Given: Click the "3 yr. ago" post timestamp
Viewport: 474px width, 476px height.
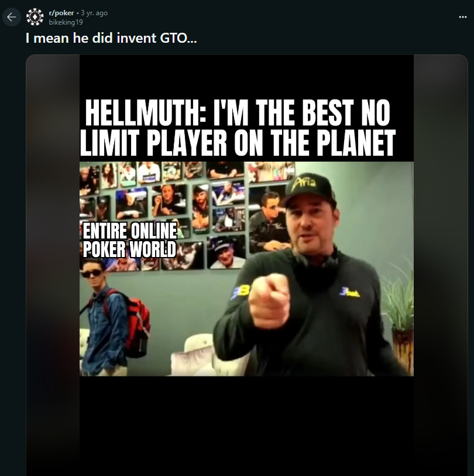Looking at the screenshot, I should click(x=94, y=13).
